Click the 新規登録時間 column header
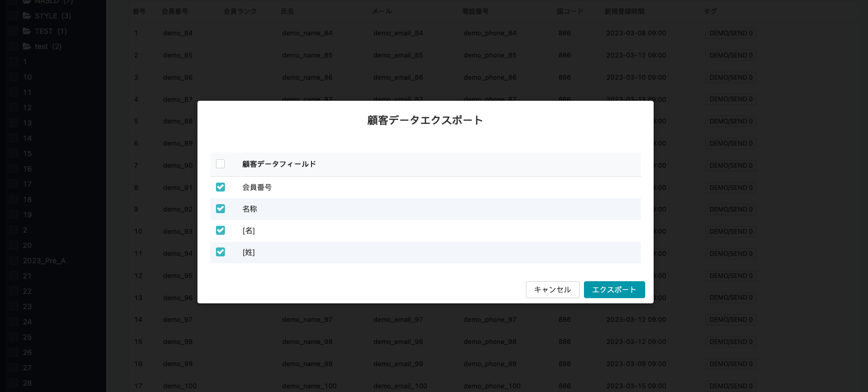The image size is (868, 392). pyautogui.click(x=624, y=11)
